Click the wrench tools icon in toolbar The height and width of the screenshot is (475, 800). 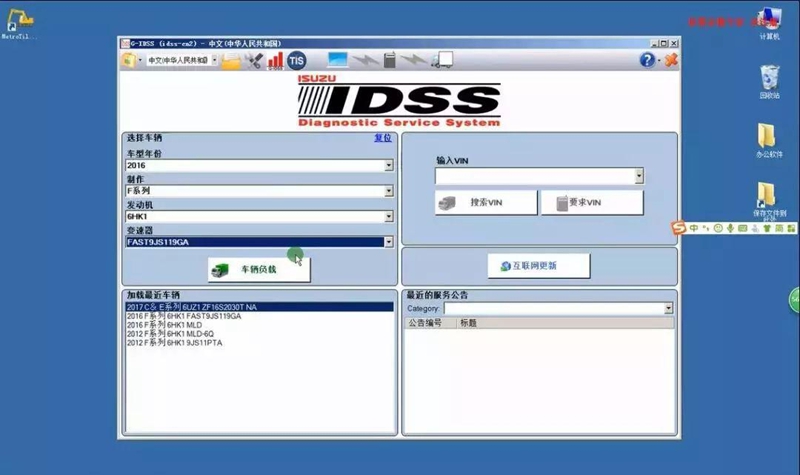pos(254,61)
